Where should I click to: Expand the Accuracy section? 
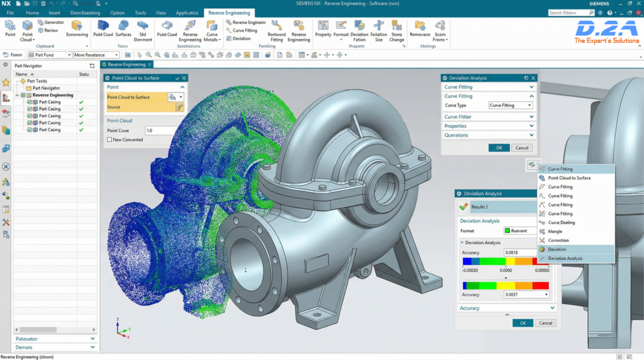tap(507, 308)
